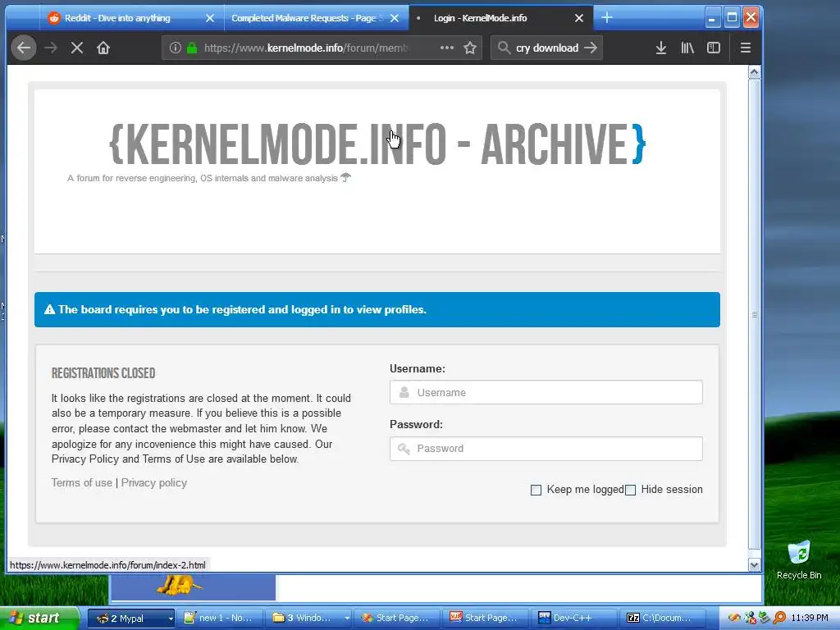Open a new browser tab

click(606, 18)
